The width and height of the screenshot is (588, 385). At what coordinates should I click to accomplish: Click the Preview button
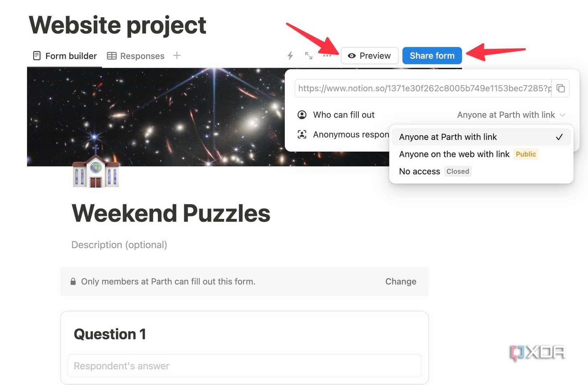coord(370,56)
